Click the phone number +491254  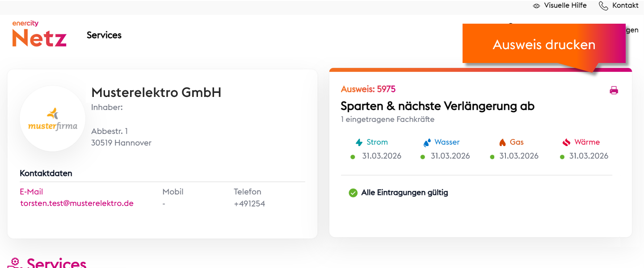[x=249, y=204]
